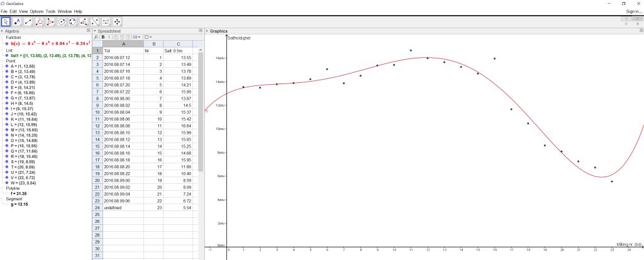Hide function h(x) using its visibility dot
Image resolution: width=644 pixels, height=260 pixels.
pyautogui.click(x=7, y=43)
